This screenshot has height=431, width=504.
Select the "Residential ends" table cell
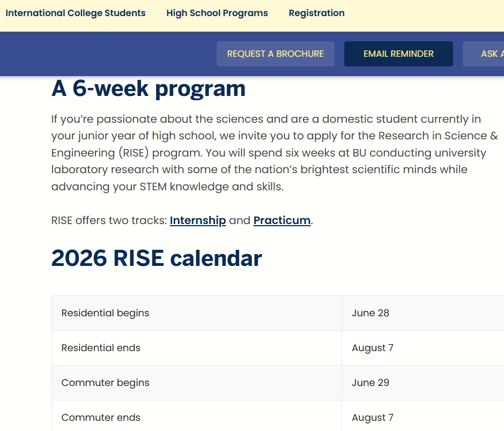pos(101,348)
